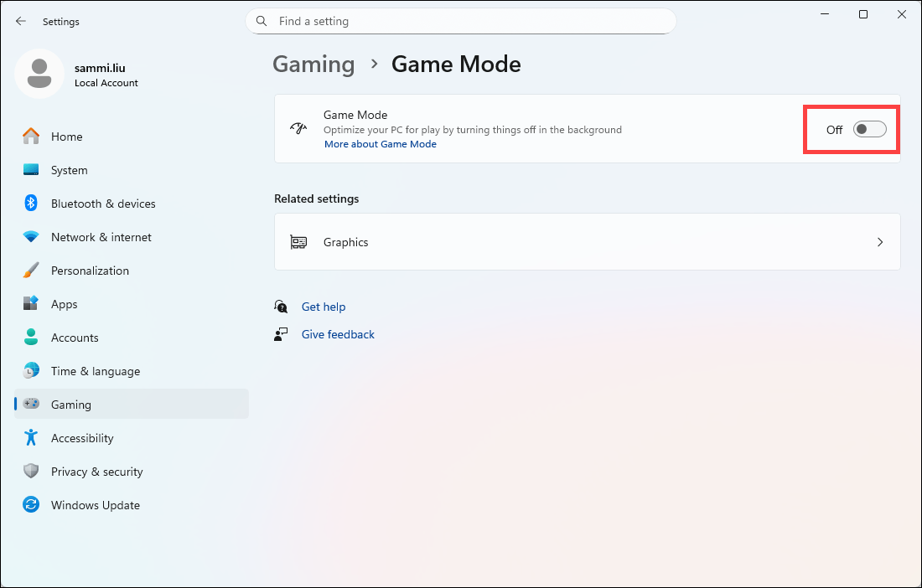The image size is (922, 588).
Task: Click the Home icon in sidebar
Action: (31, 137)
